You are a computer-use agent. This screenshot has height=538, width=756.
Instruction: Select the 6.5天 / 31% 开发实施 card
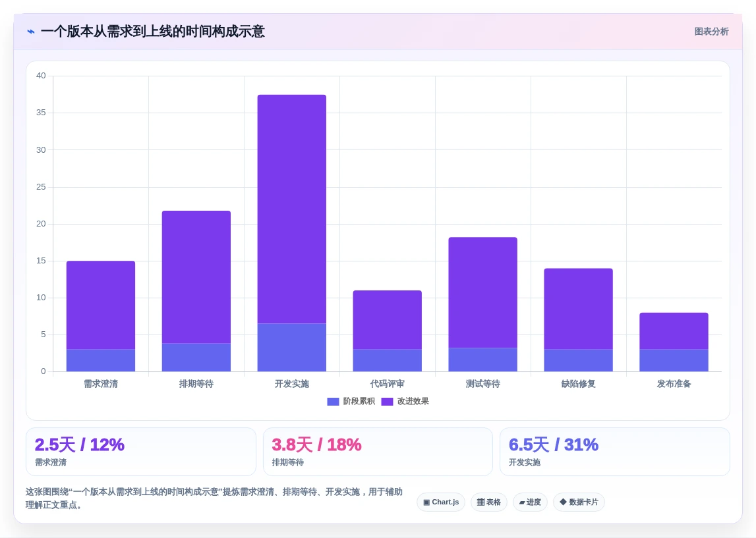[x=615, y=452]
